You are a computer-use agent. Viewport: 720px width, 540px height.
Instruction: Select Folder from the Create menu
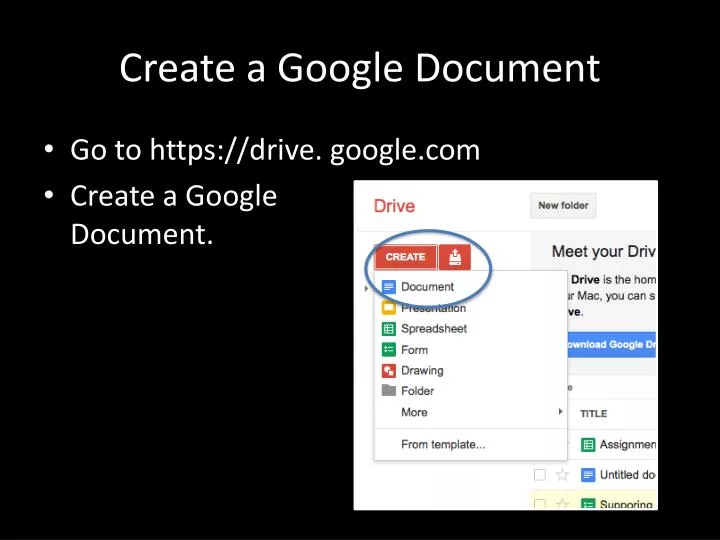(471, 391)
